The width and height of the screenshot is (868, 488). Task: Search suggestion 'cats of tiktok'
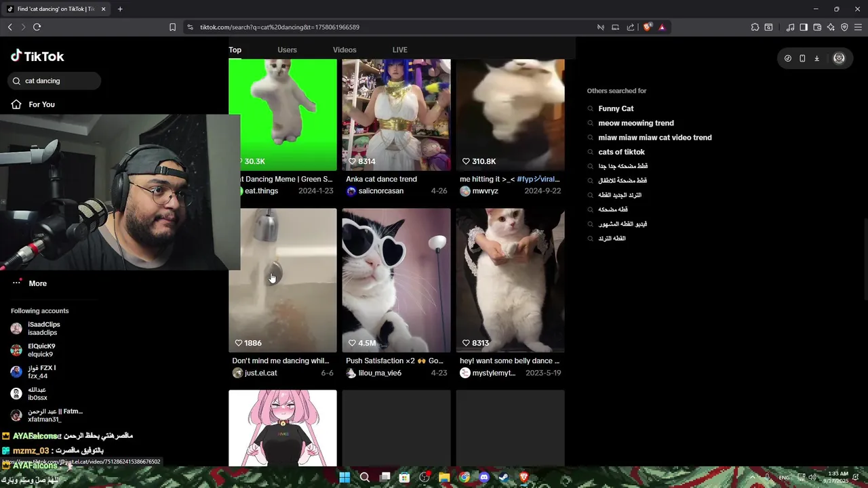[621, 152]
